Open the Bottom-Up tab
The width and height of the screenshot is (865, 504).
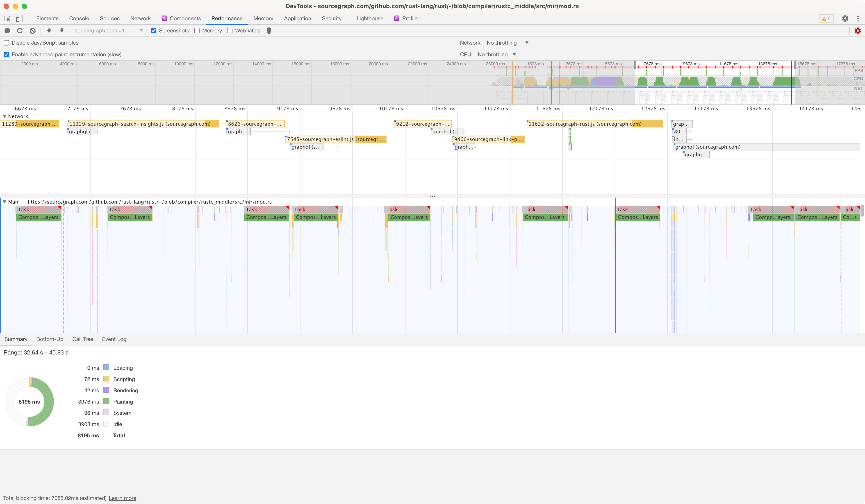click(50, 339)
